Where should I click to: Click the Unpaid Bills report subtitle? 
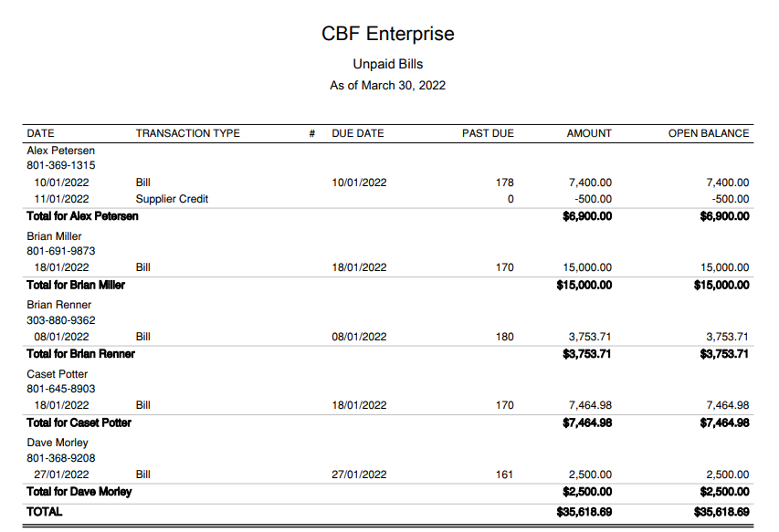(388, 64)
